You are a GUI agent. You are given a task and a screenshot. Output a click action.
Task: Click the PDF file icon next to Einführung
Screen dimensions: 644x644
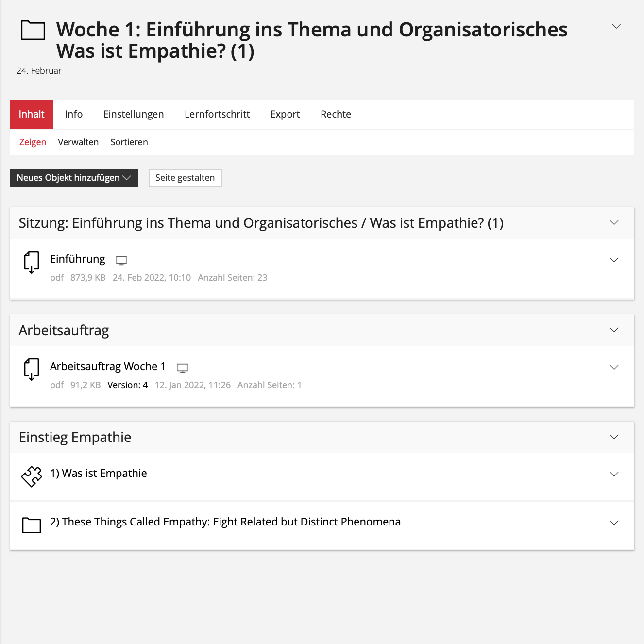tap(32, 262)
